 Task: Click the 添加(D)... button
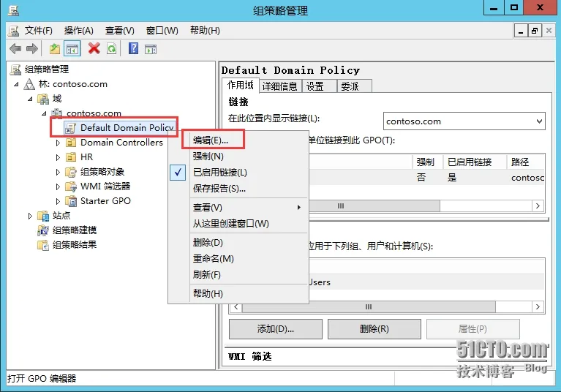click(276, 329)
